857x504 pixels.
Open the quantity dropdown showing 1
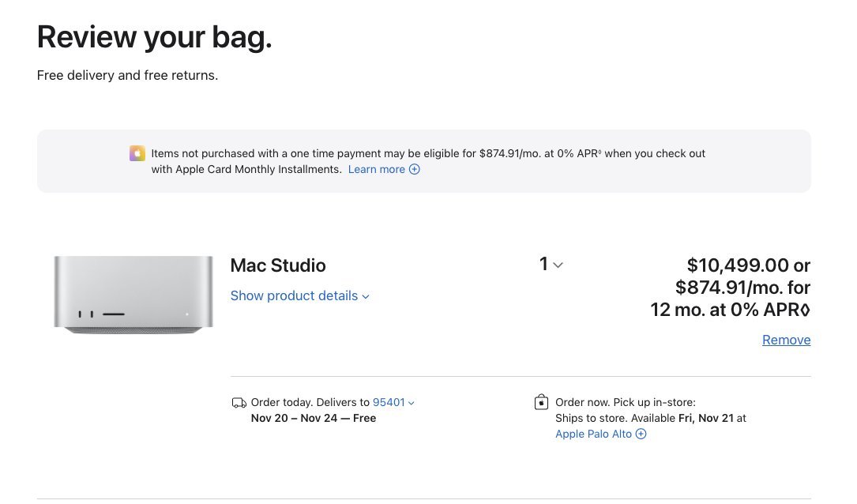[551, 265]
